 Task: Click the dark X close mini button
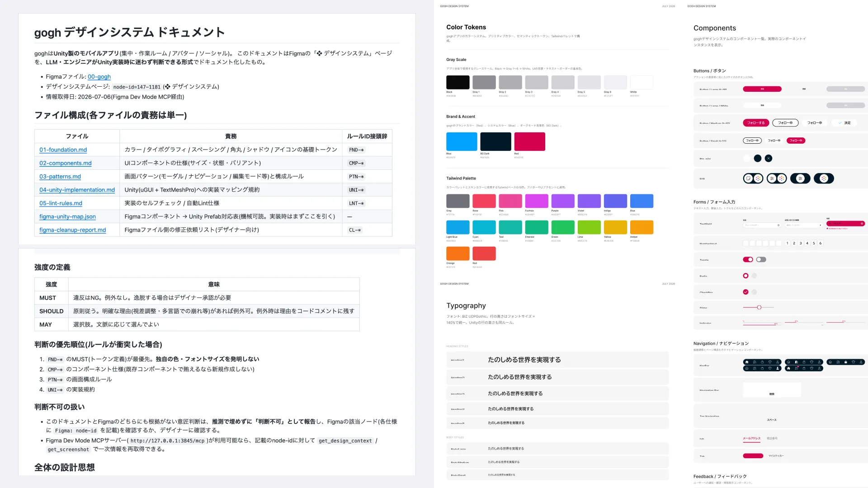(x=769, y=158)
